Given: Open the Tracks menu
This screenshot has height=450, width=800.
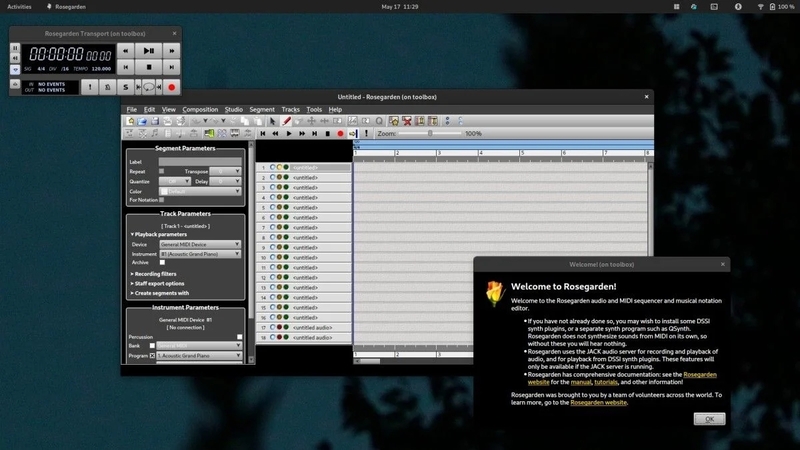Looking at the screenshot, I should click(290, 109).
